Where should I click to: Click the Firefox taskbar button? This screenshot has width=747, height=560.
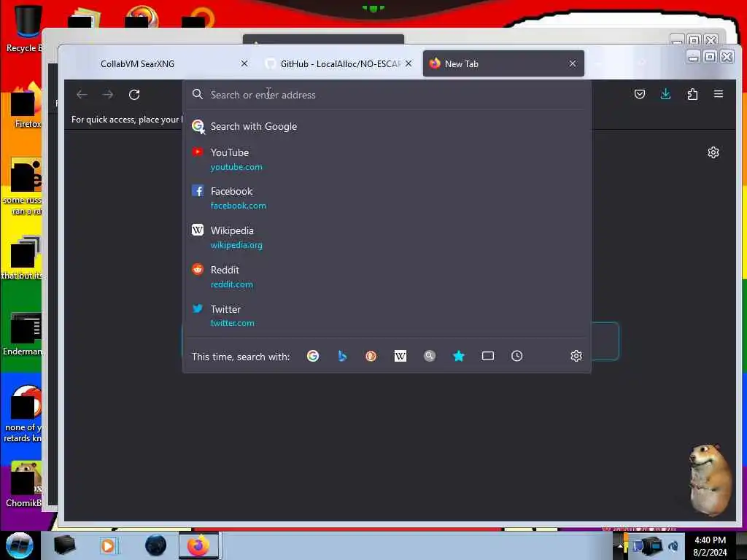[x=199, y=545]
